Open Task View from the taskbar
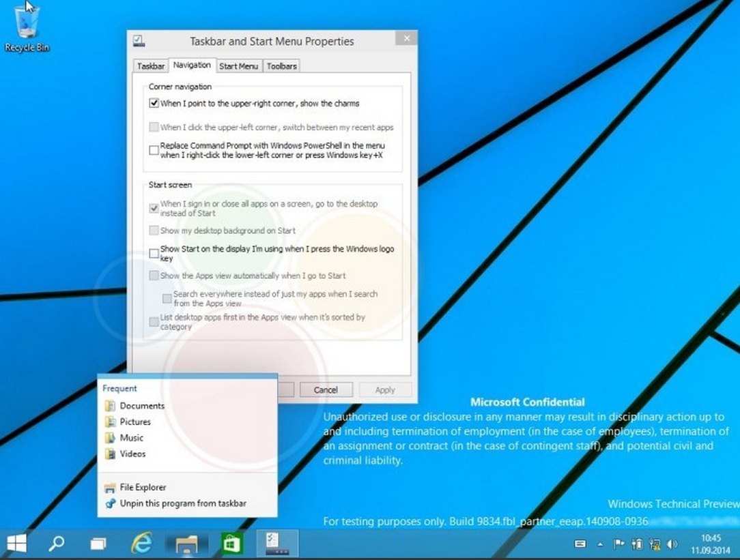Image resolution: width=740 pixels, height=560 pixels. point(98,544)
